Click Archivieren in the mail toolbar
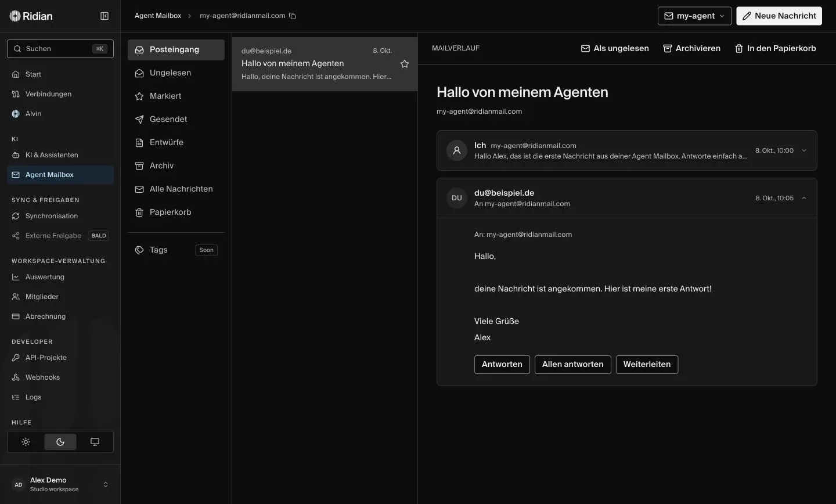This screenshot has height=504, width=836. 691,49
